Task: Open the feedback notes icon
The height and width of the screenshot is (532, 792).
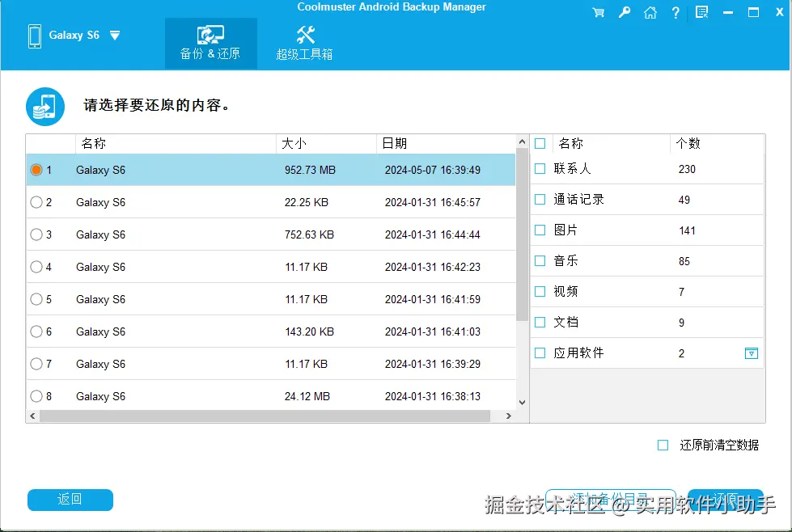Action: (x=701, y=12)
